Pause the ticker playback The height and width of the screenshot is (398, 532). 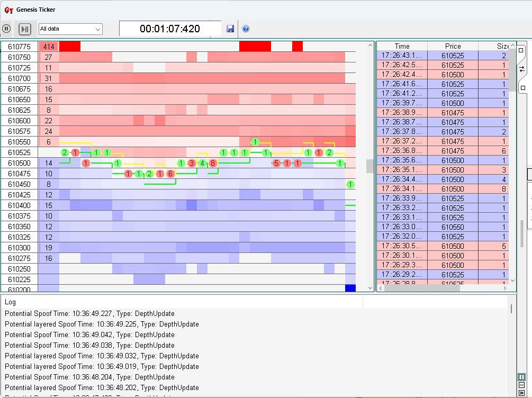6,29
